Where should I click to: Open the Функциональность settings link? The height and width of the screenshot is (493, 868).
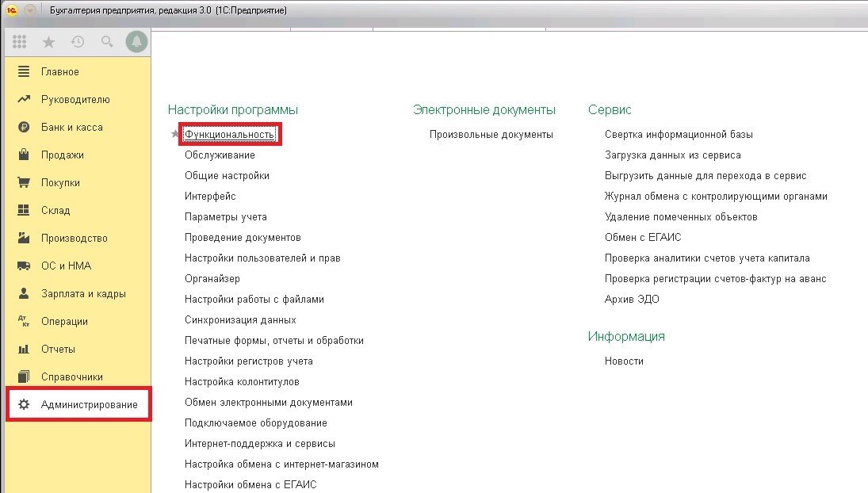[x=229, y=135]
